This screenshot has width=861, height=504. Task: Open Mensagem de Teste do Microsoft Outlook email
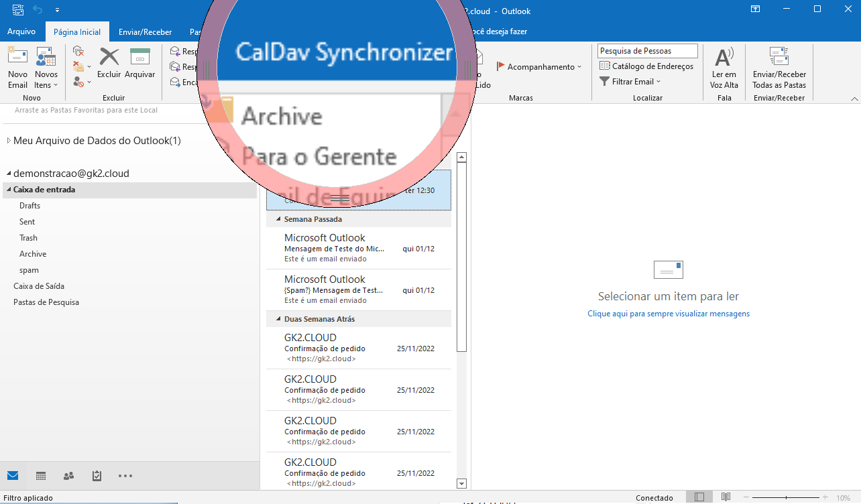[359, 248]
